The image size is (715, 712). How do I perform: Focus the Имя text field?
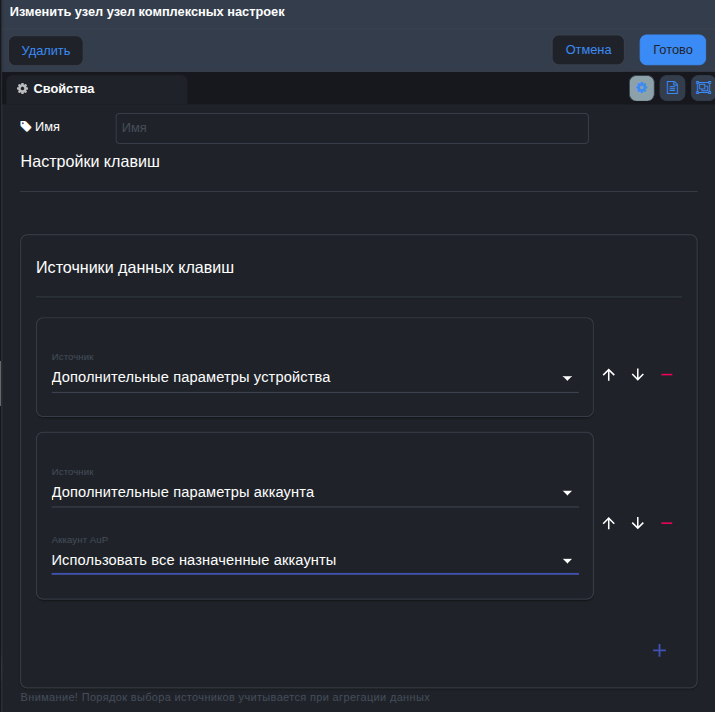352,128
